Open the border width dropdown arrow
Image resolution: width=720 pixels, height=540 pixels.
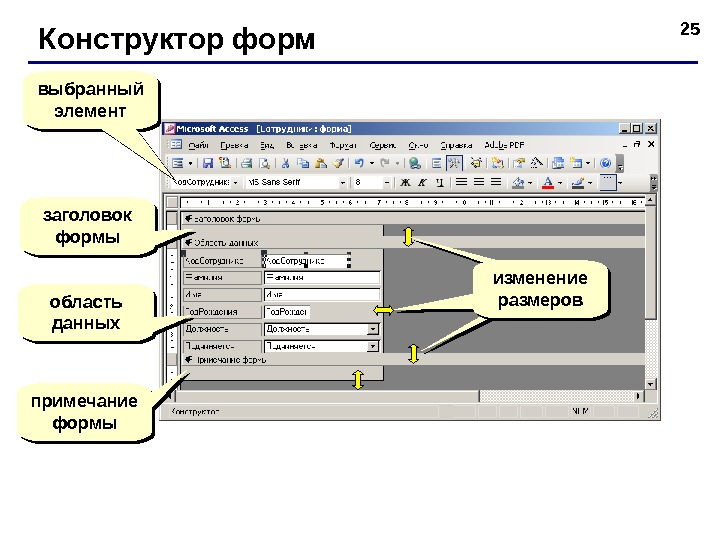tap(620, 183)
